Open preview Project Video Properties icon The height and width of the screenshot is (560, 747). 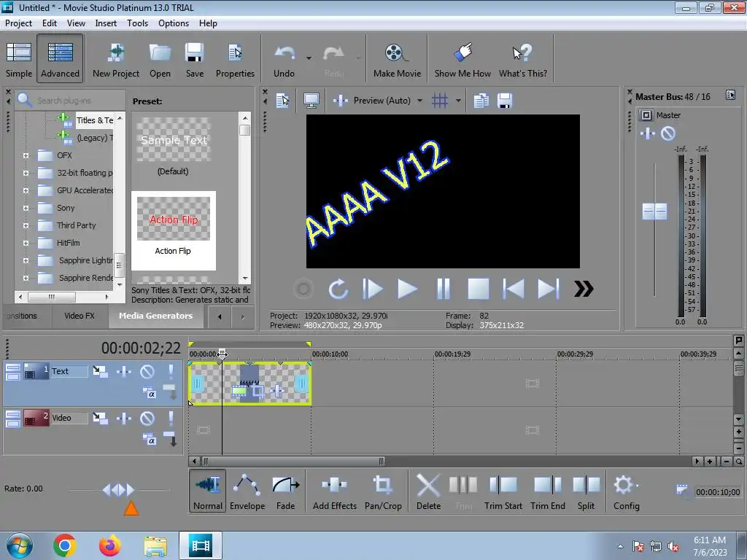pyautogui.click(x=282, y=101)
